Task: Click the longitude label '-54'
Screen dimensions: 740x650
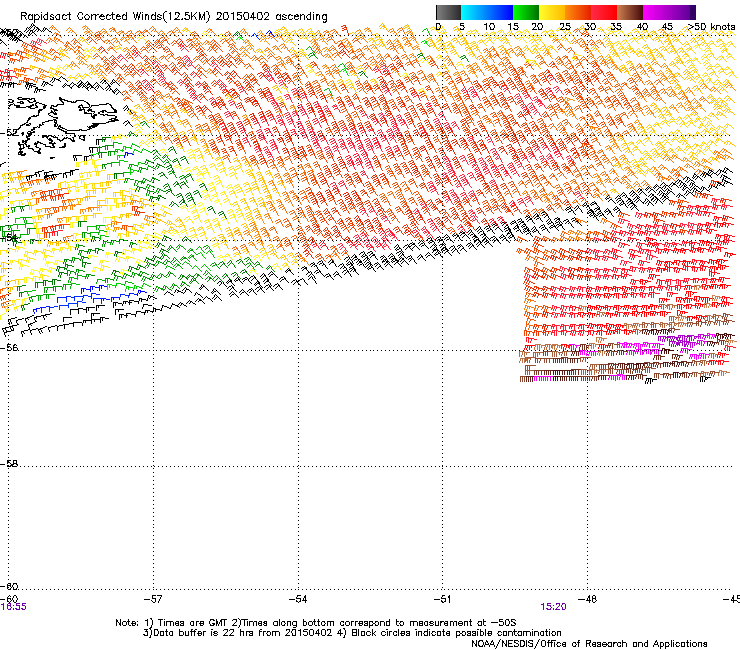Action: pos(298,599)
